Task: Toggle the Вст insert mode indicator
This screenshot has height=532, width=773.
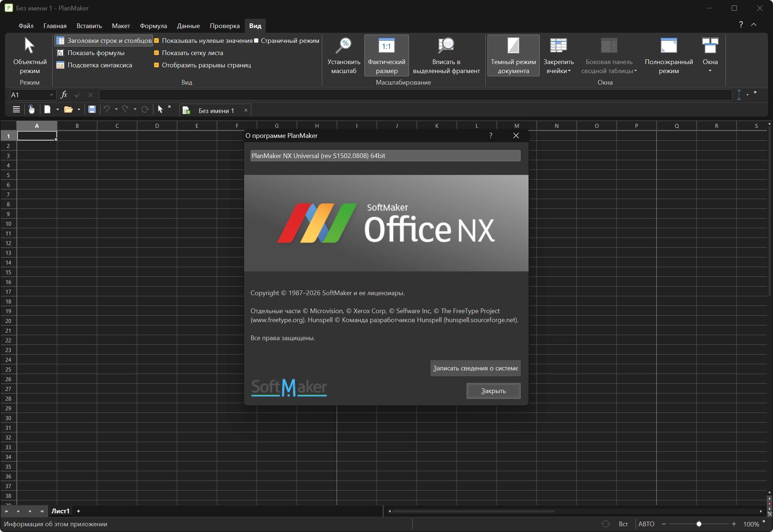Action: click(x=623, y=524)
